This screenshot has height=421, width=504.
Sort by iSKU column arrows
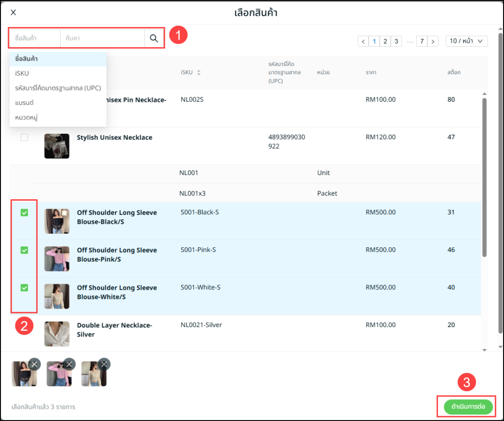(199, 73)
